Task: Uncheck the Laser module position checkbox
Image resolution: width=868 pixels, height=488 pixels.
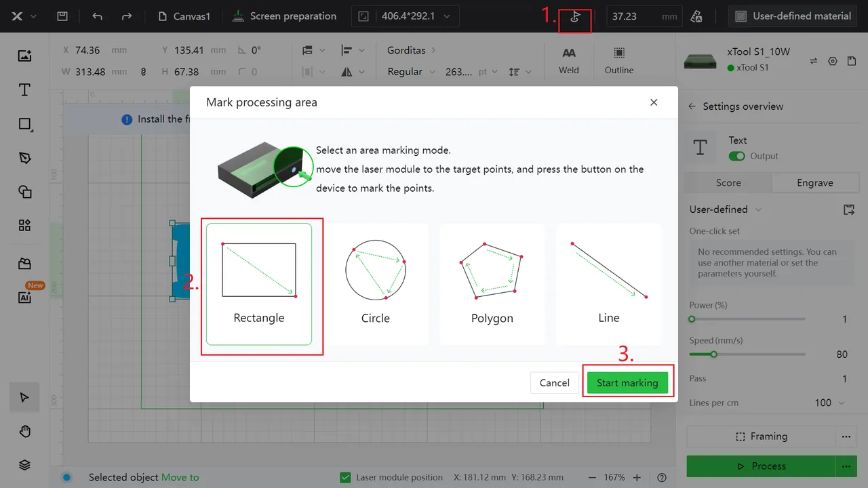Action: pos(345,477)
